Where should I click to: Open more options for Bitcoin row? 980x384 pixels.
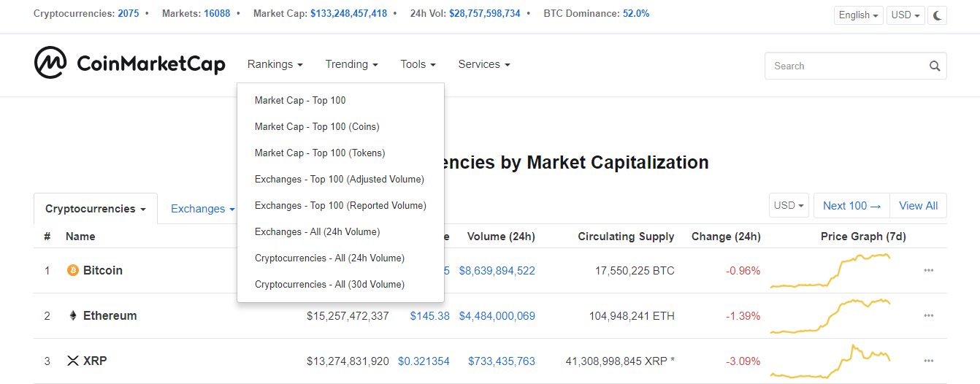click(x=928, y=270)
